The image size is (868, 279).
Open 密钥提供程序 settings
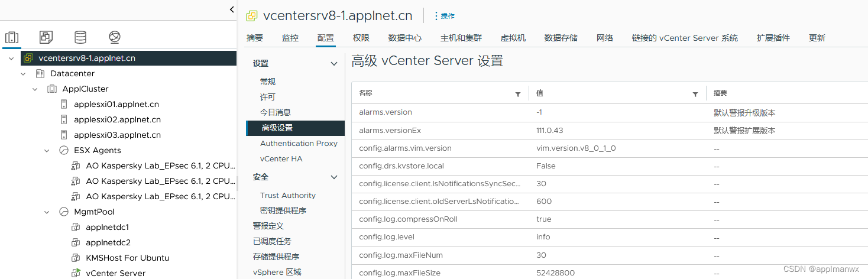(283, 211)
